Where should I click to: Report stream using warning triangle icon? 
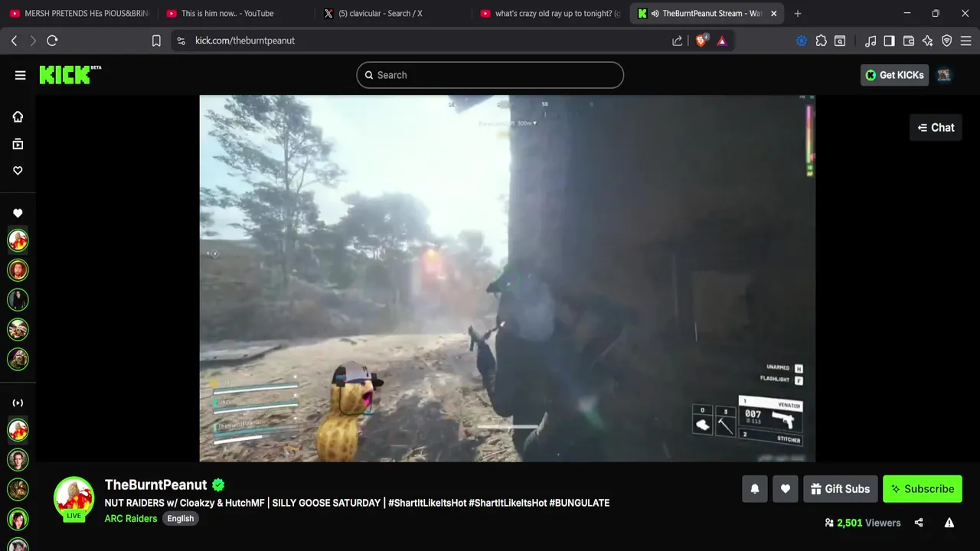949,523
